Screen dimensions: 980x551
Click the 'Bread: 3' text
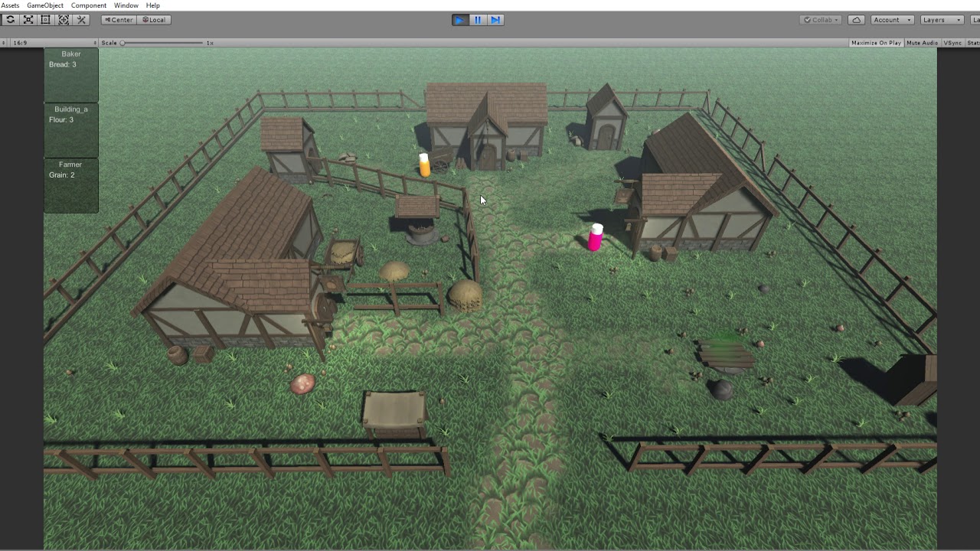tap(63, 64)
